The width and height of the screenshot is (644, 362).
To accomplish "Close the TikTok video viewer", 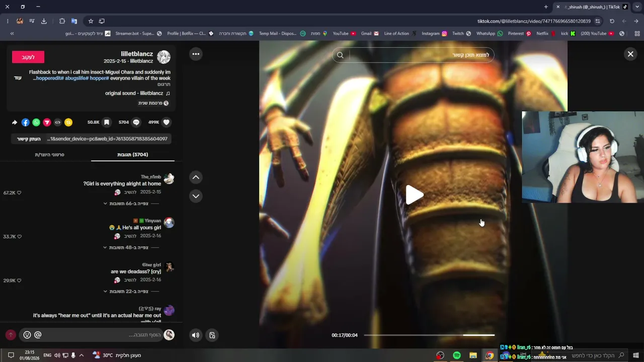I will (x=630, y=54).
